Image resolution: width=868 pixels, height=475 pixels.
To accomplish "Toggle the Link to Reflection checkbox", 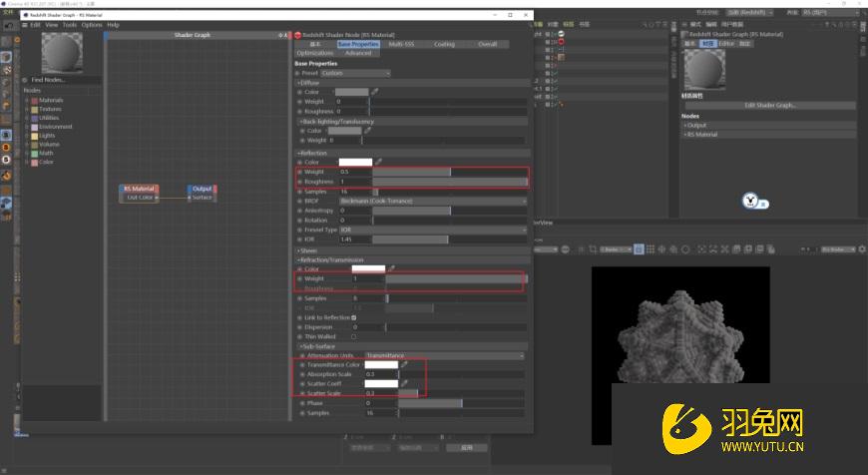I will click(354, 317).
